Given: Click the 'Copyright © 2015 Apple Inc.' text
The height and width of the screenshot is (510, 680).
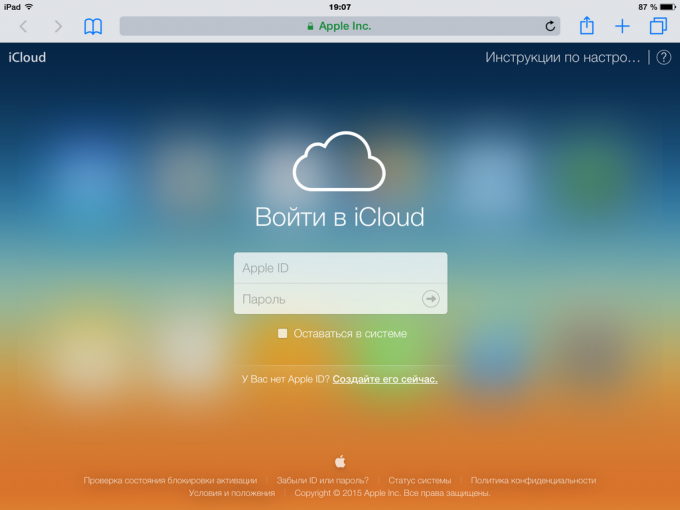Looking at the screenshot, I should pyautogui.click(x=347, y=493).
